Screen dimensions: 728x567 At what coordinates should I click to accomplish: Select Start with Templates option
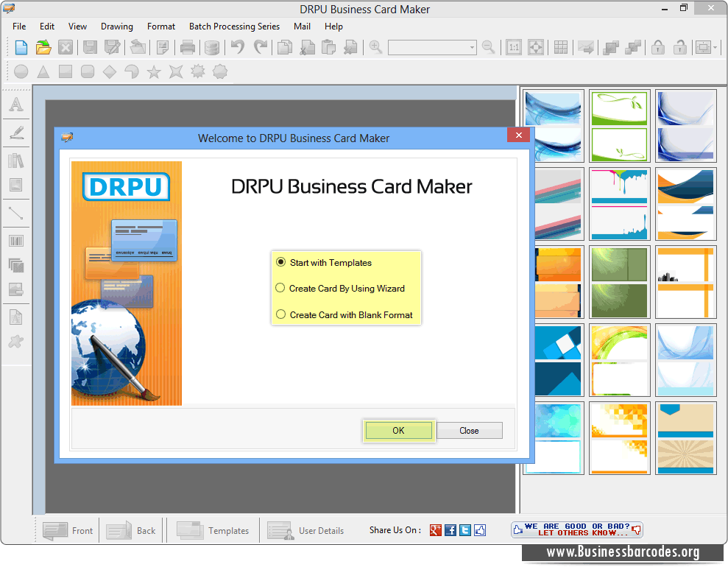click(324, 262)
